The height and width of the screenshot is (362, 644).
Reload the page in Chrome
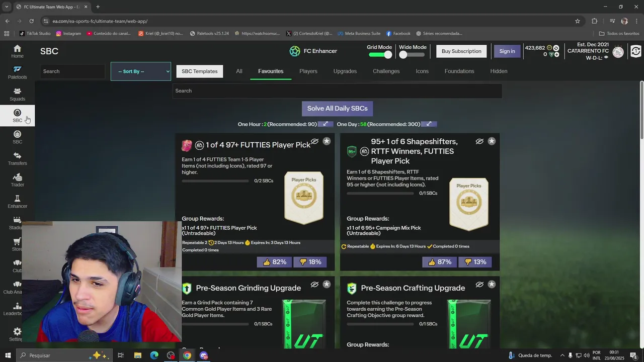31,21
